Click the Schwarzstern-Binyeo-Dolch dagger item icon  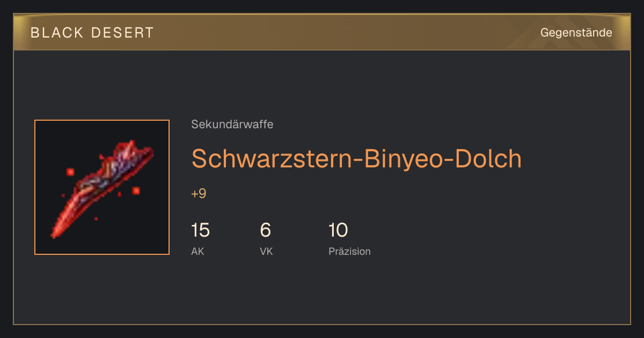tap(102, 187)
